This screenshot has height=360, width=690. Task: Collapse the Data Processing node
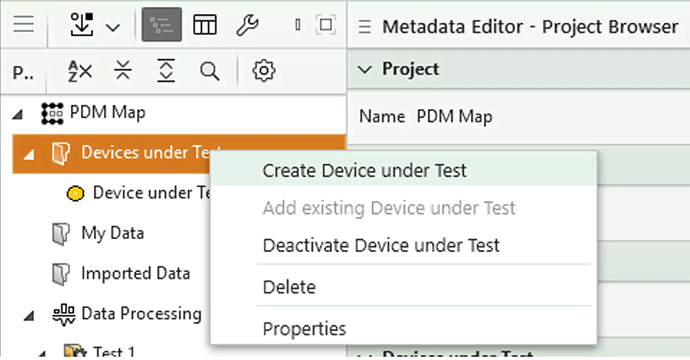coord(29,316)
